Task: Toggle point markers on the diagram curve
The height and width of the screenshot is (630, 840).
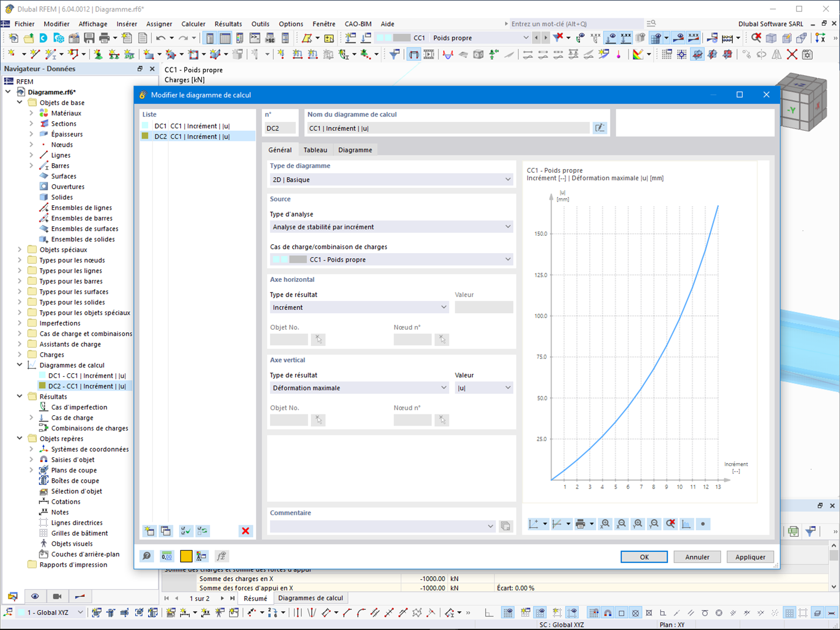Action: [703, 524]
